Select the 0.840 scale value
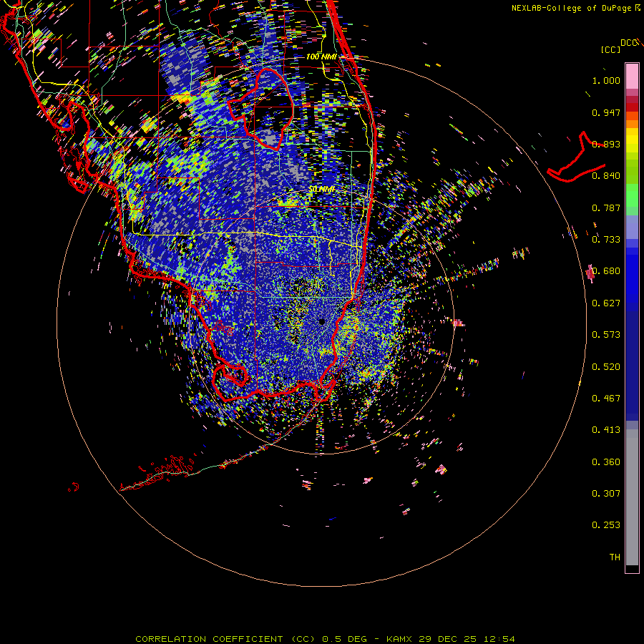644x644 pixels. pyautogui.click(x=606, y=176)
